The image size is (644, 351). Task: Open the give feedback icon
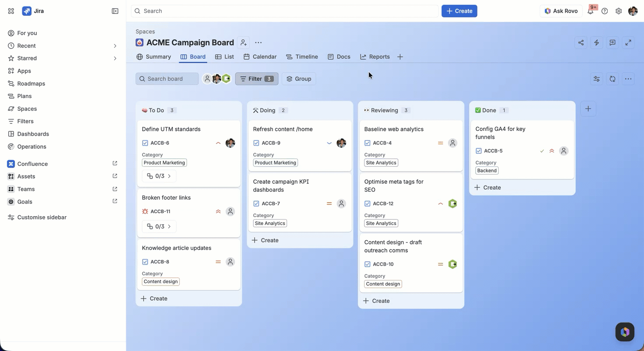pos(612,42)
